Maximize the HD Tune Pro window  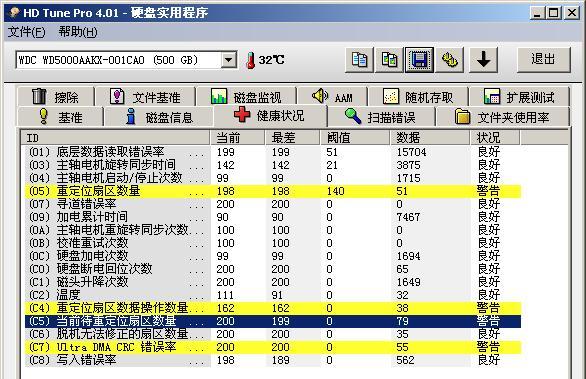point(554,13)
